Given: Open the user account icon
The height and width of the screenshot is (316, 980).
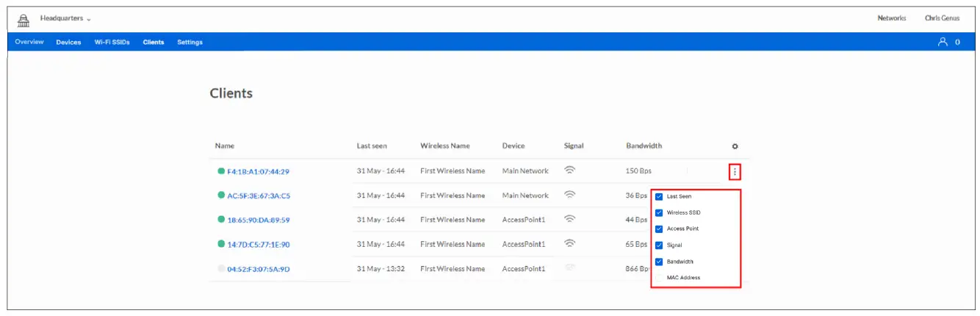Looking at the screenshot, I should click(943, 43).
